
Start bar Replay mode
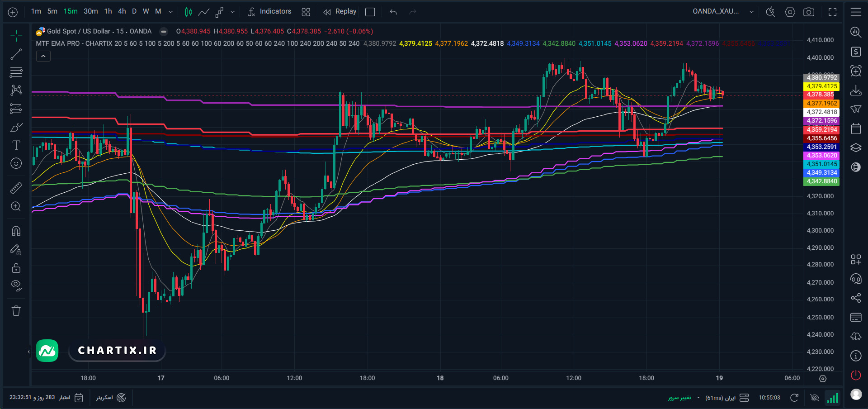click(x=340, y=11)
